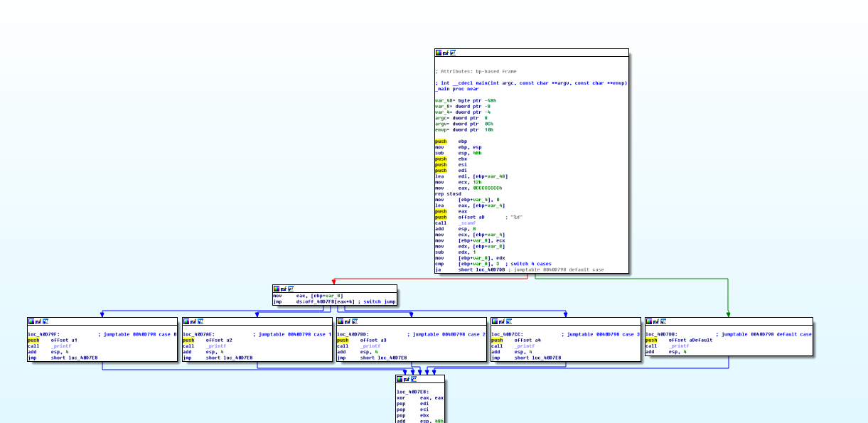Click the third title icon on the default case node
868x423 pixels.
click(663, 321)
